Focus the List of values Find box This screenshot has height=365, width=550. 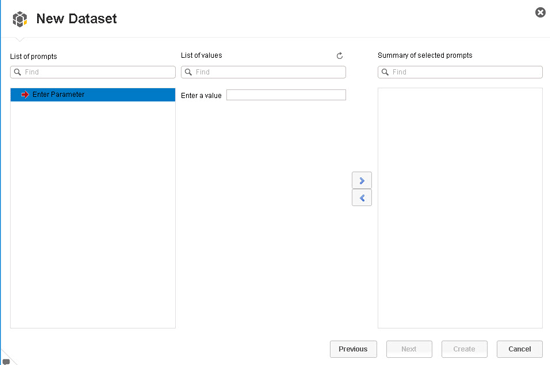(263, 72)
